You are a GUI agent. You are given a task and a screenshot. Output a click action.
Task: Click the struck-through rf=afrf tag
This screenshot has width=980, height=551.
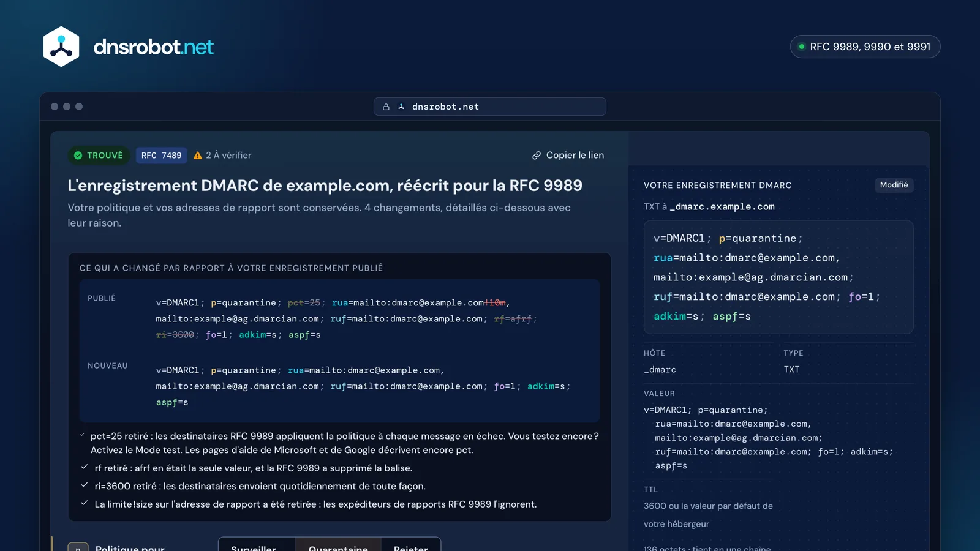pos(513,319)
